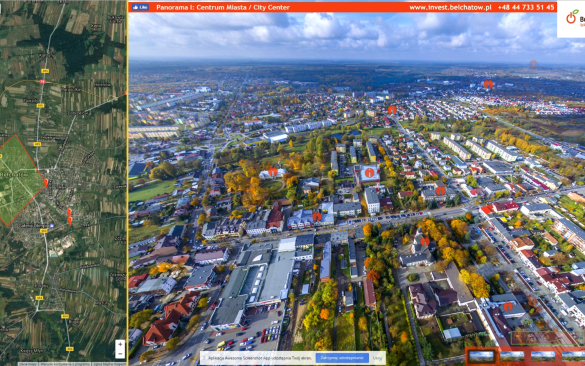The width and height of the screenshot is (585, 366).
Task: Zoom in on the map
Action: coord(120,345)
